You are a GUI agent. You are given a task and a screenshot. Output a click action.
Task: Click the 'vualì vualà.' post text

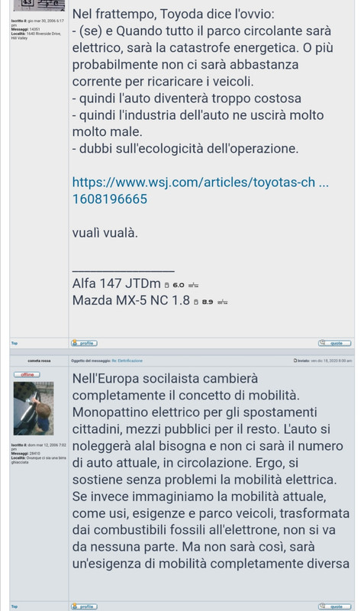[105, 233]
